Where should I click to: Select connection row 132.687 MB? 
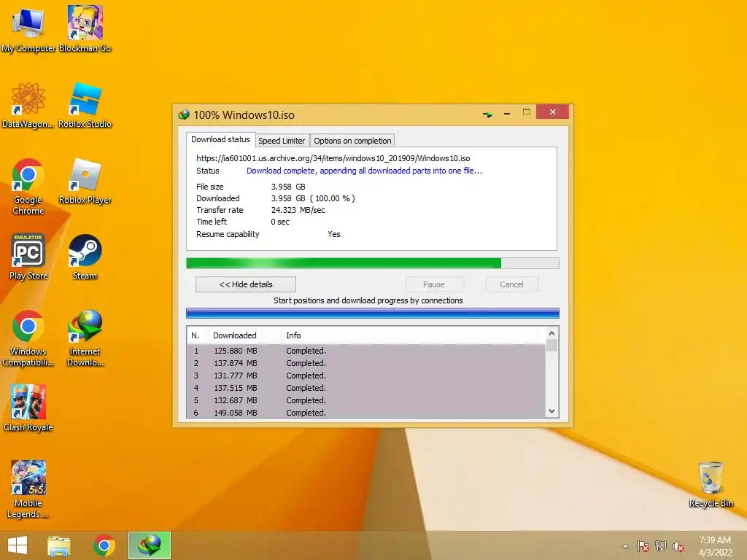tap(366, 400)
